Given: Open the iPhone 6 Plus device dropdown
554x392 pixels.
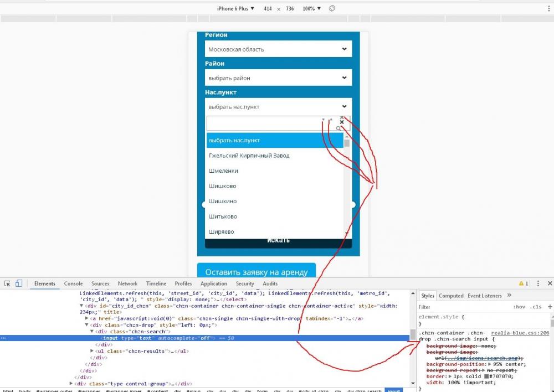Looking at the screenshot, I should 236,9.
